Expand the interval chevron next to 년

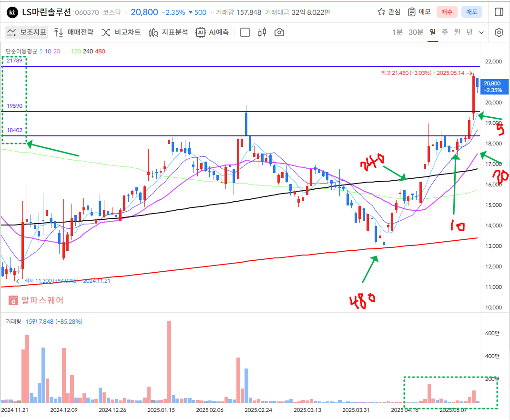point(481,32)
